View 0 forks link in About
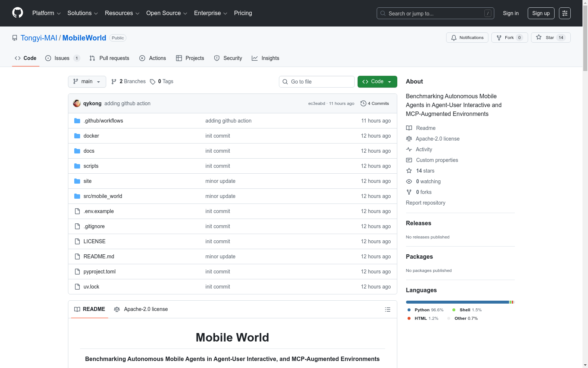The image size is (588, 368). (x=419, y=192)
